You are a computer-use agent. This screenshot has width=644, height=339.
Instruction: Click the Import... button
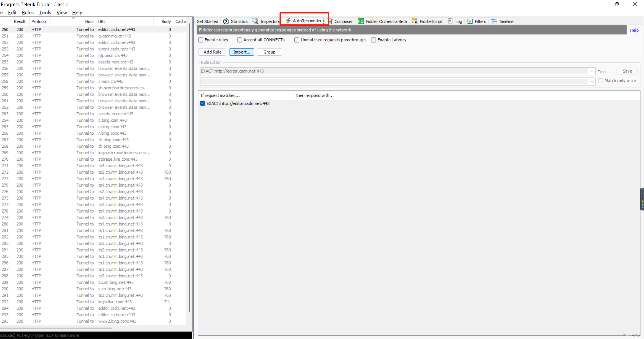click(x=241, y=52)
